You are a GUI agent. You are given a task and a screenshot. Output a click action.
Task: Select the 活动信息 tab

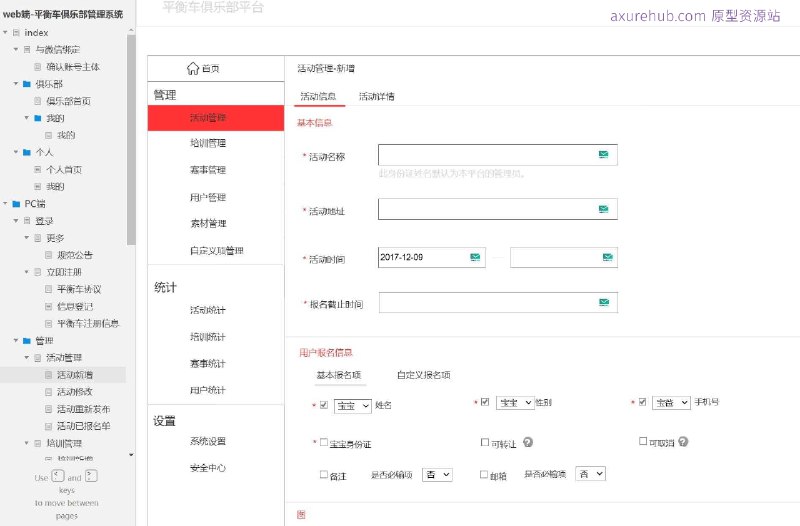click(318, 96)
